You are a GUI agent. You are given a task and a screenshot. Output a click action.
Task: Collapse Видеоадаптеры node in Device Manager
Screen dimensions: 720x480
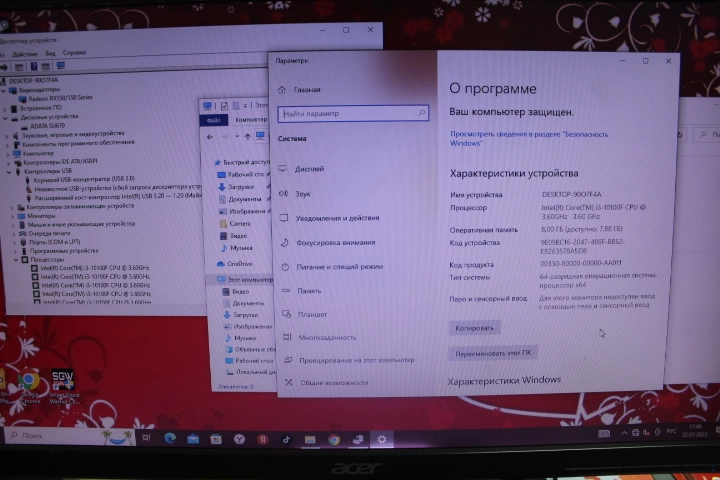click(x=4, y=90)
